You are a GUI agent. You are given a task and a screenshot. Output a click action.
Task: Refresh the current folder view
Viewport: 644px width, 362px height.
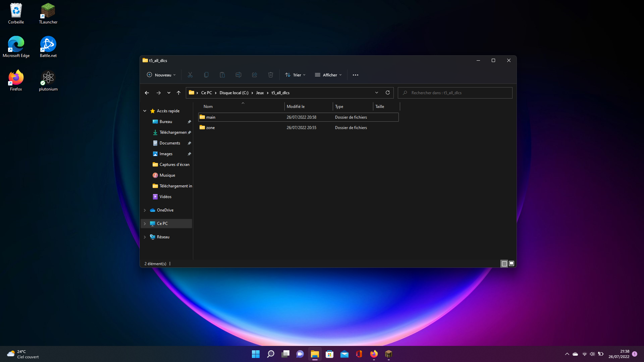[388, 93]
